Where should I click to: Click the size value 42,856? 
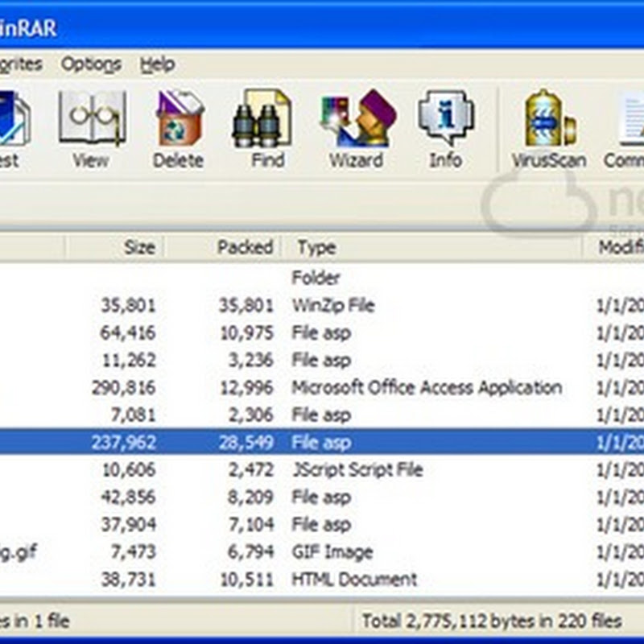point(128,497)
